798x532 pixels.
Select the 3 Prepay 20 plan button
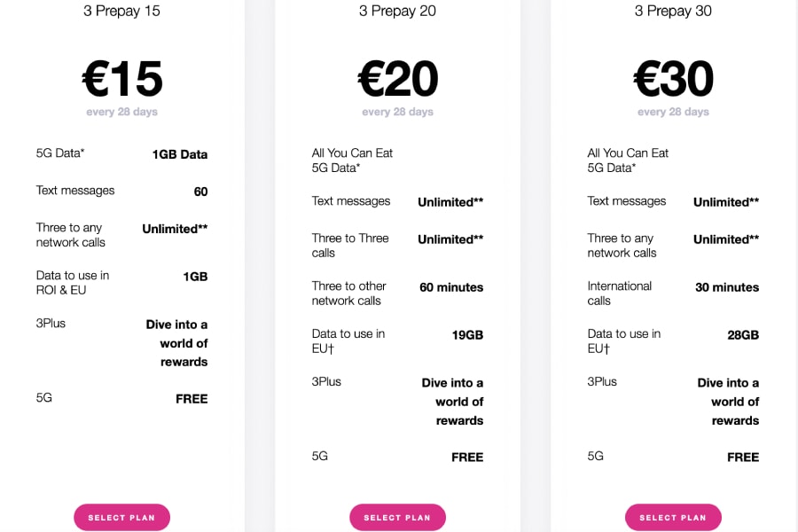coord(397,517)
